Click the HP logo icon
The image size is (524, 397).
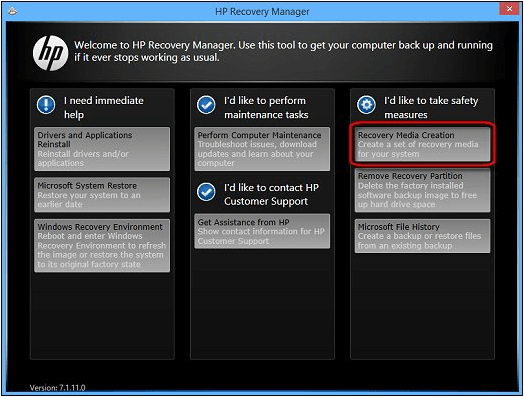[x=50, y=53]
